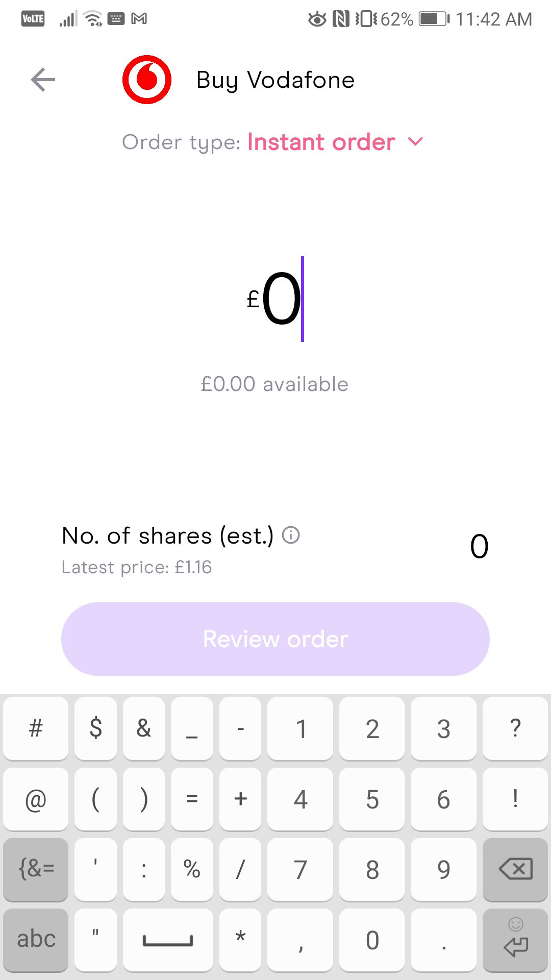This screenshot has width=551, height=980.
Task: Expand the order type chevron
Action: tap(416, 142)
